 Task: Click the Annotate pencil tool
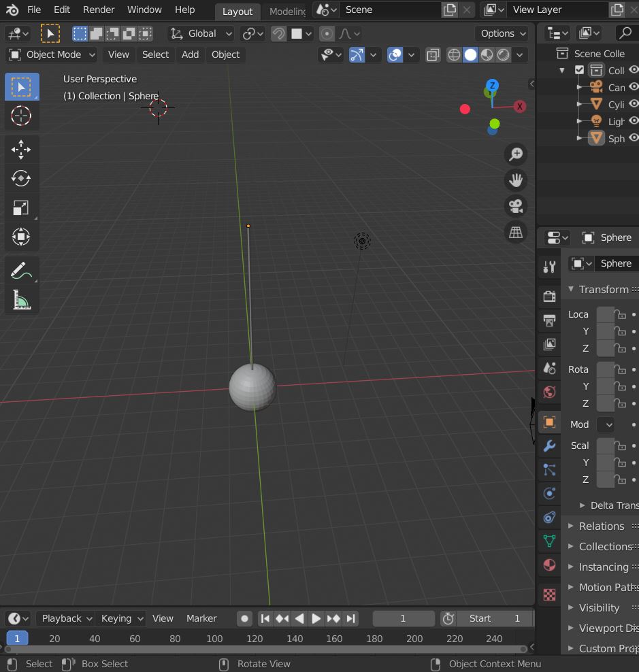22,270
